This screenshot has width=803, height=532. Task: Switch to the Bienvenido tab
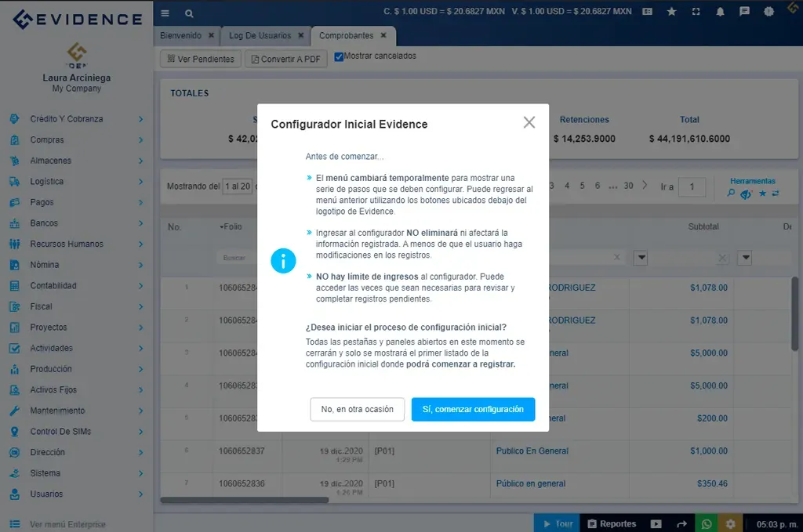pyautogui.click(x=182, y=35)
